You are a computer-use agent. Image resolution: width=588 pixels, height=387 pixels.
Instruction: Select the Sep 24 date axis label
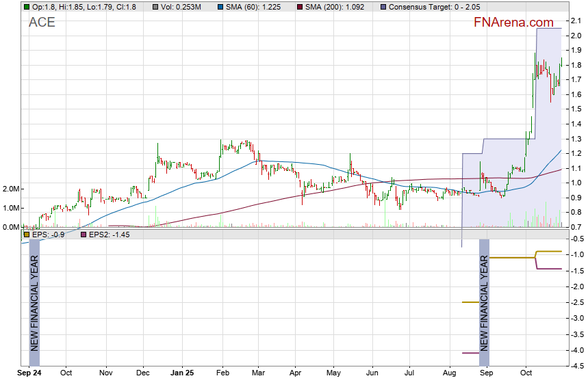coord(29,374)
